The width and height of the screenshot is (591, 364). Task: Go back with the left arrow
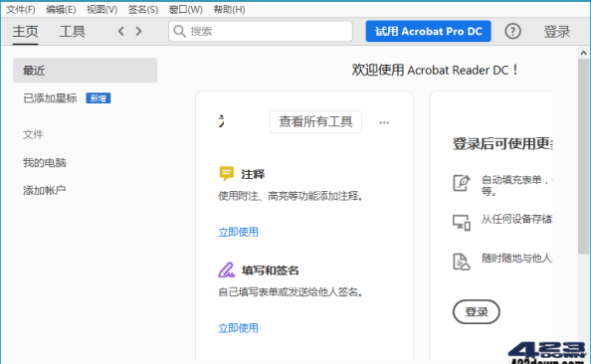pyautogui.click(x=121, y=31)
